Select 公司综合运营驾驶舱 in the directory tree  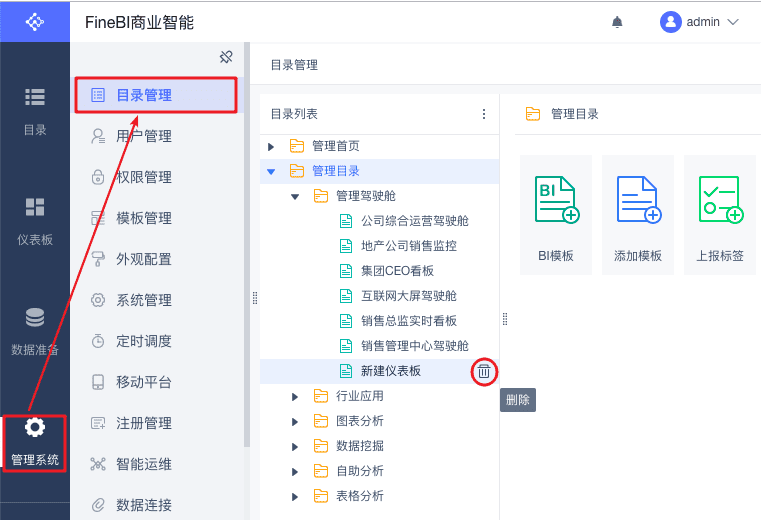pos(414,221)
